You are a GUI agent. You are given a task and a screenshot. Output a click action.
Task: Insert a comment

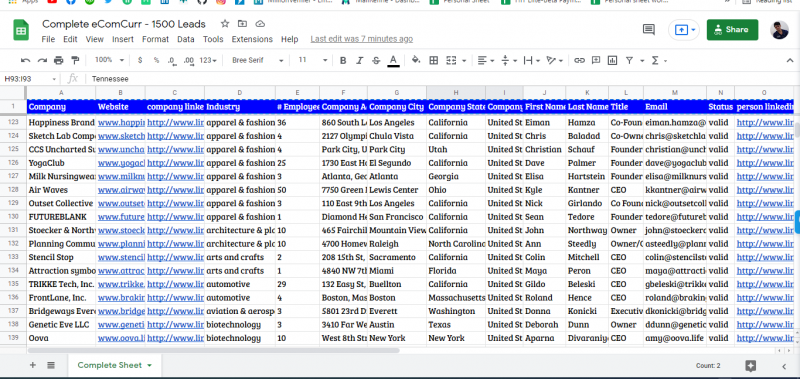[x=595, y=60]
